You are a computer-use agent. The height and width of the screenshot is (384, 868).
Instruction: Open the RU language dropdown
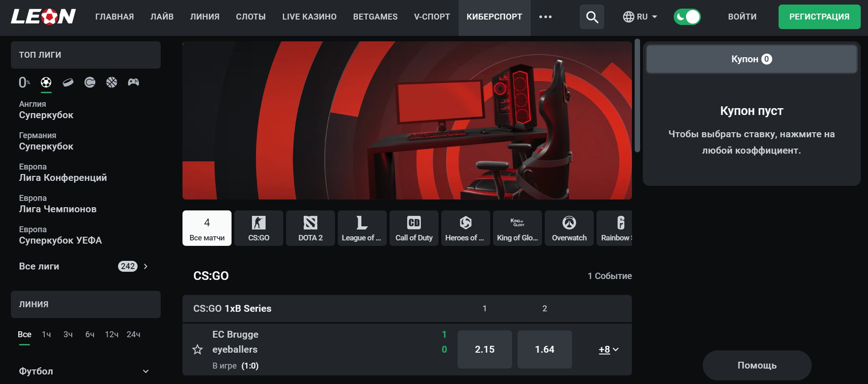tap(640, 17)
